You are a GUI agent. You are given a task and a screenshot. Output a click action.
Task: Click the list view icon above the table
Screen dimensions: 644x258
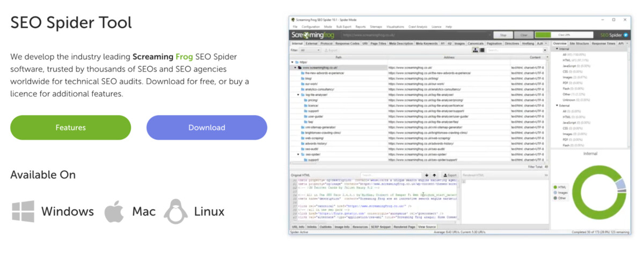[482, 50]
